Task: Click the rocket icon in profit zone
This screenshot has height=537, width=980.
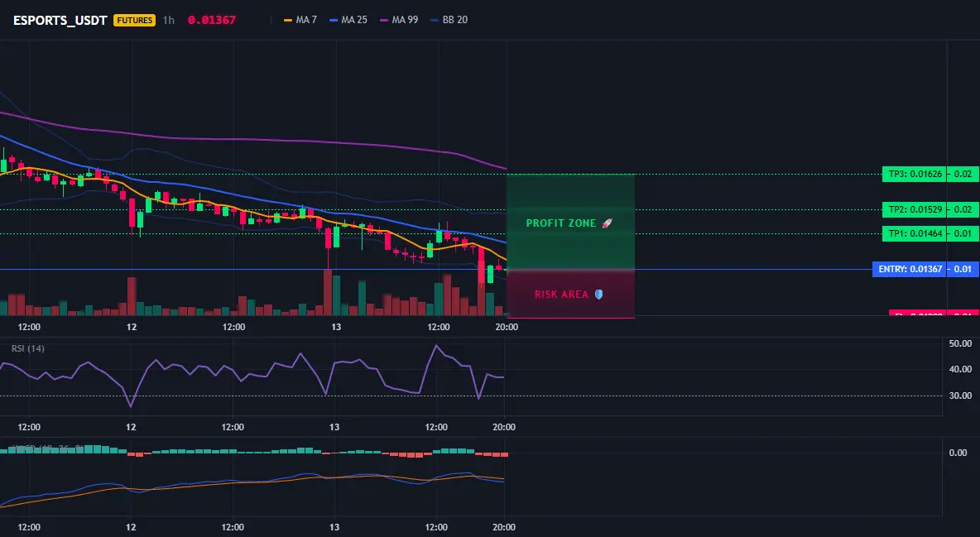Action: point(607,223)
